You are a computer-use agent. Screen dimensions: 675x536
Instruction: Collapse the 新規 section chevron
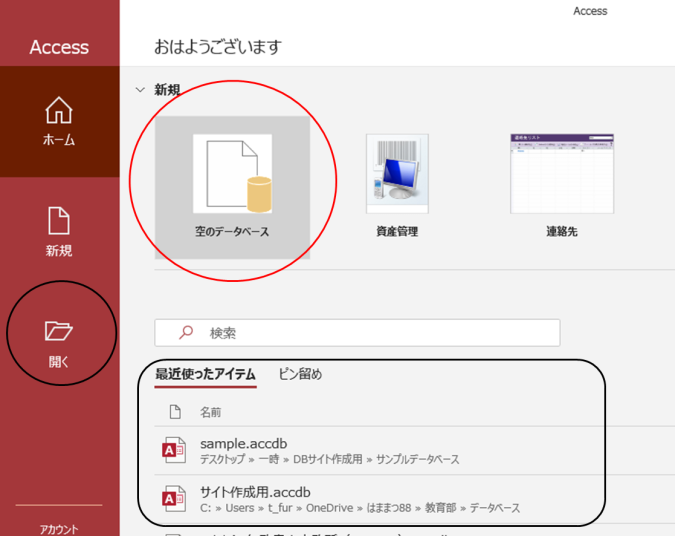pos(140,90)
